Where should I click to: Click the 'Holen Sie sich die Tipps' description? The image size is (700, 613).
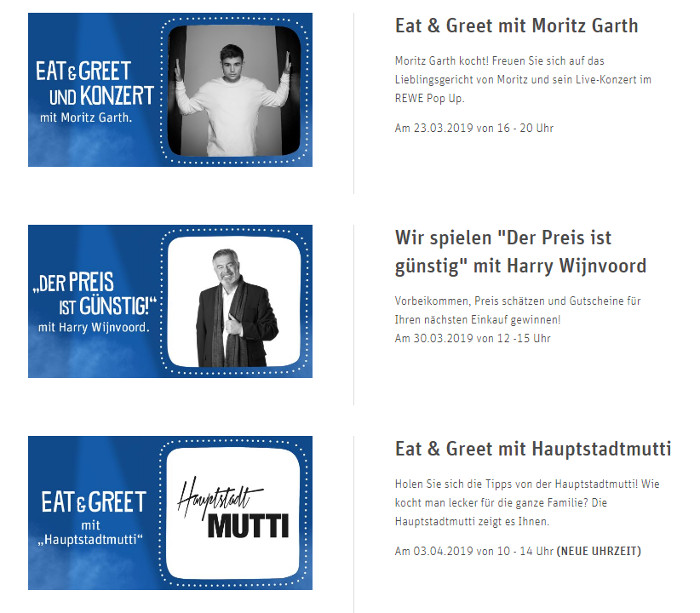coord(527,503)
